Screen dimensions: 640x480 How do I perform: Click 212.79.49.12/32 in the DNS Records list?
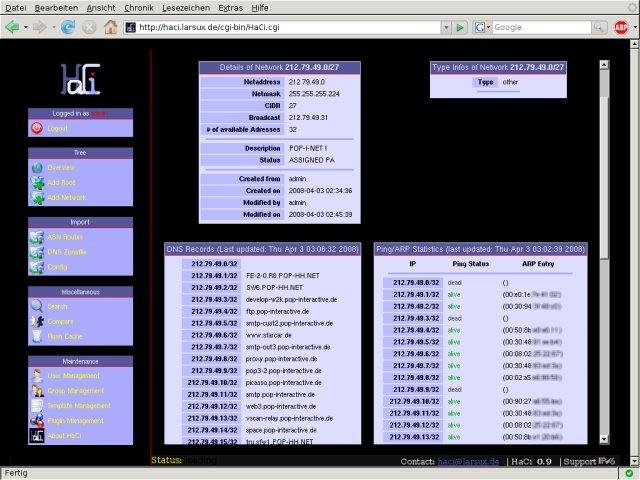coord(212,407)
